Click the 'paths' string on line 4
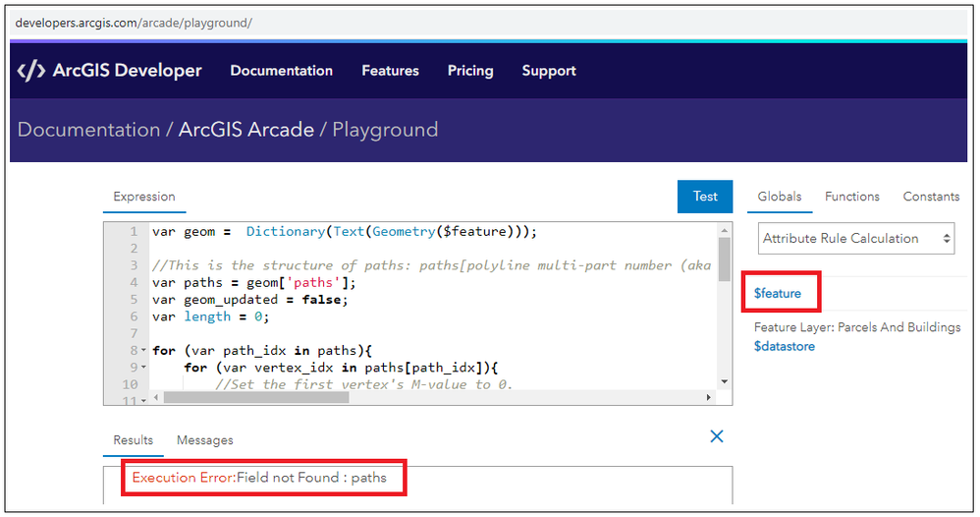The height and width of the screenshot is (517, 980). tap(313, 283)
